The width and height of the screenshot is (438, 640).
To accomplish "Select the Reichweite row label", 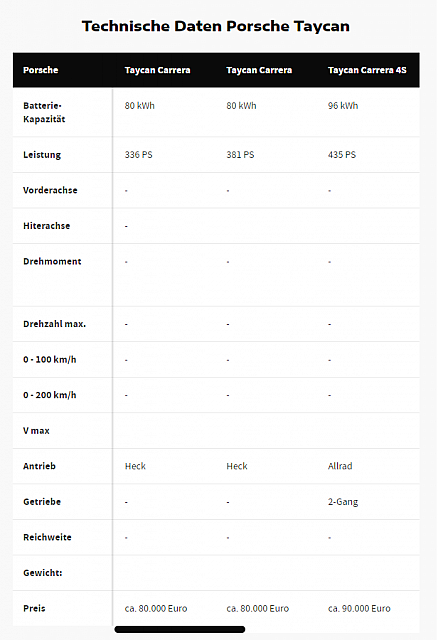I will coord(47,537).
